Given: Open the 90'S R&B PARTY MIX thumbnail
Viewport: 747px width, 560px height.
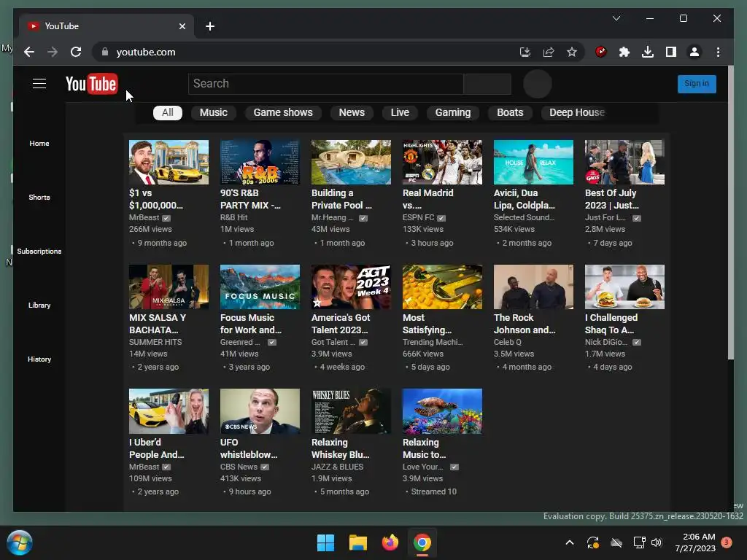Looking at the screenshot, I should (260, 162).
